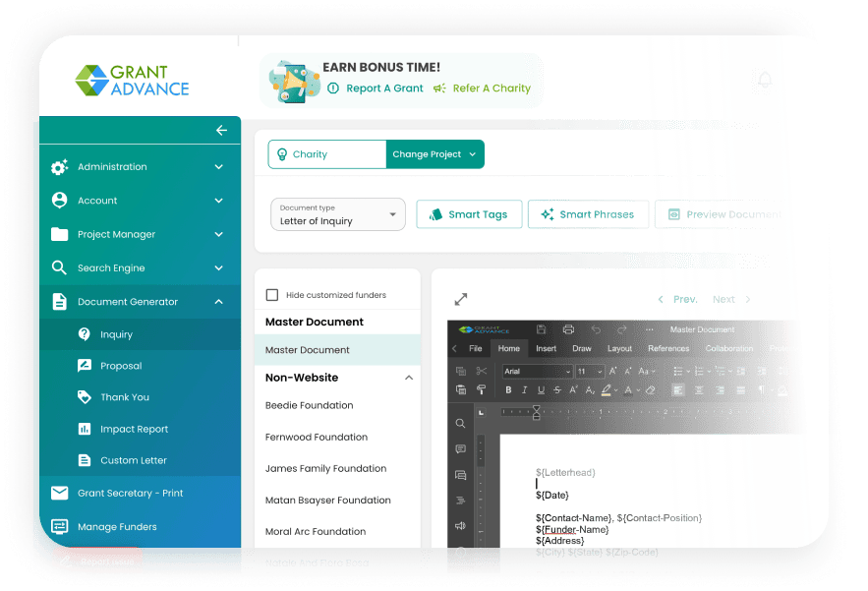The image size is (868, 591).
Task: Open the File tab in editor
Action: 475,348
